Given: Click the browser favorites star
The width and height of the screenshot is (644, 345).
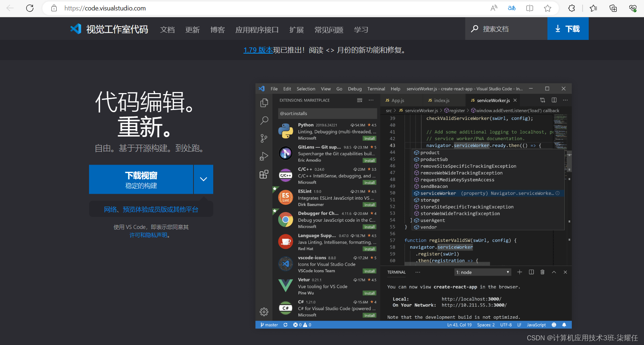Looking at the screenshot, I should coord(548,8).
